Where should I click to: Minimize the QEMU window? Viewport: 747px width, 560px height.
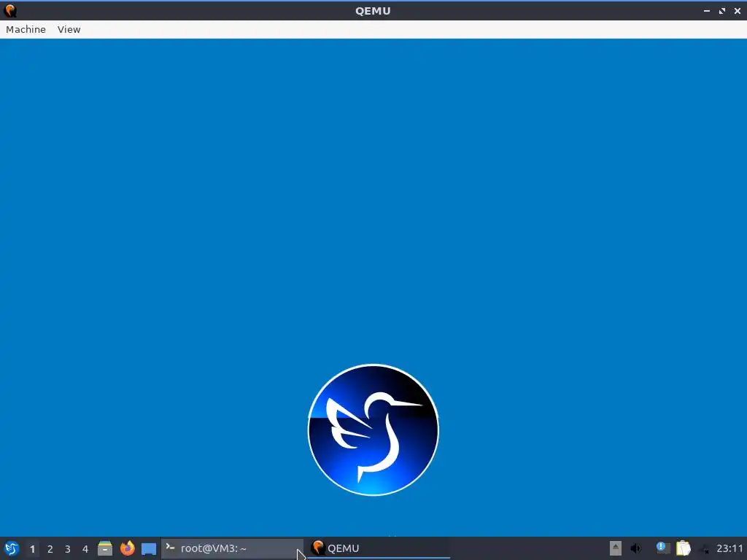(x=707, y=10)
